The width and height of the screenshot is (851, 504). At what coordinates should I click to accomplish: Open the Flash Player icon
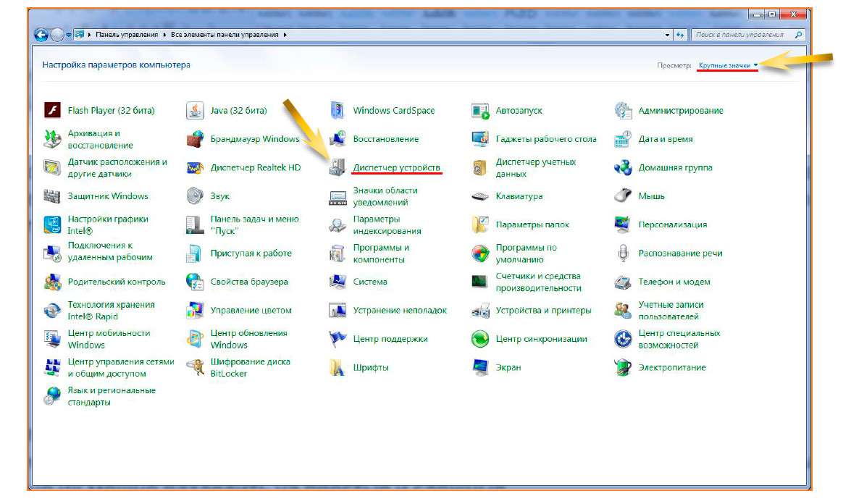pyautogui.click(x=52, y=111)
